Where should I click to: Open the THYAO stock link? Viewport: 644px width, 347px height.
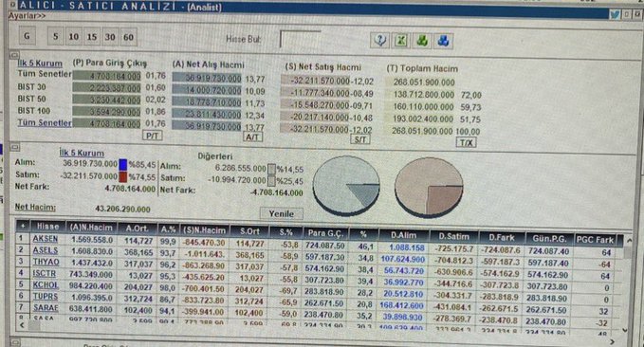point(46,262)
